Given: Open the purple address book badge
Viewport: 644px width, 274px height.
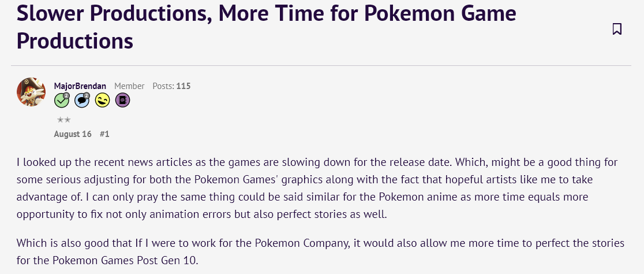Looking at the screenshot, I should (122, 100).
